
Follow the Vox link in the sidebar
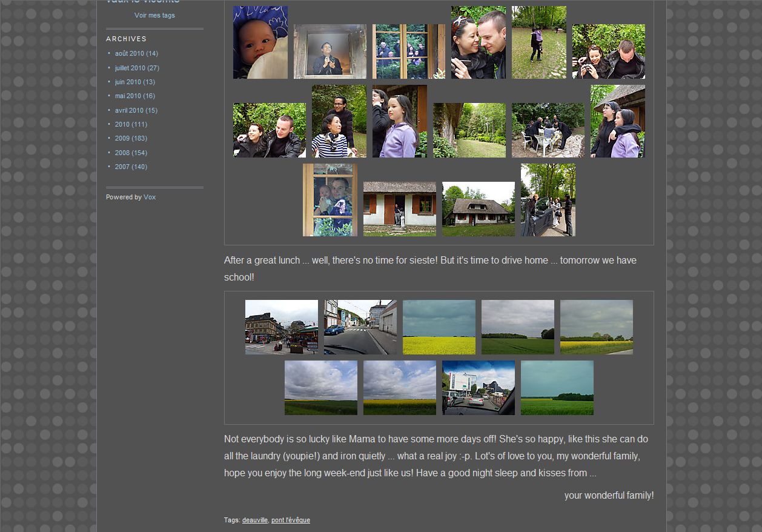150,197
